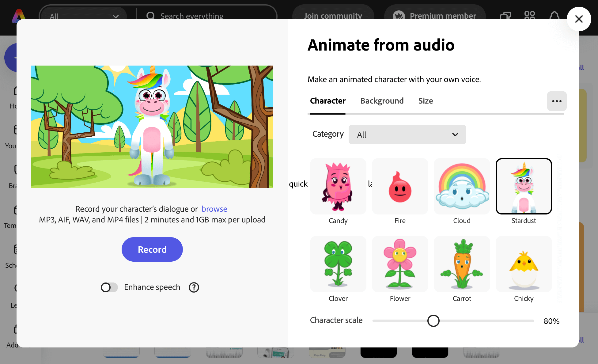Switch to the Background tab
Image resolution: width=598 pixels, height=364 pixels.
click(382, 101)
